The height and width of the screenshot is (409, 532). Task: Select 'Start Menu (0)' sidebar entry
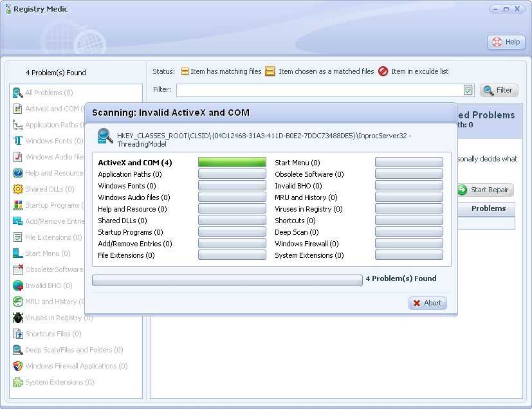(48, 253)
